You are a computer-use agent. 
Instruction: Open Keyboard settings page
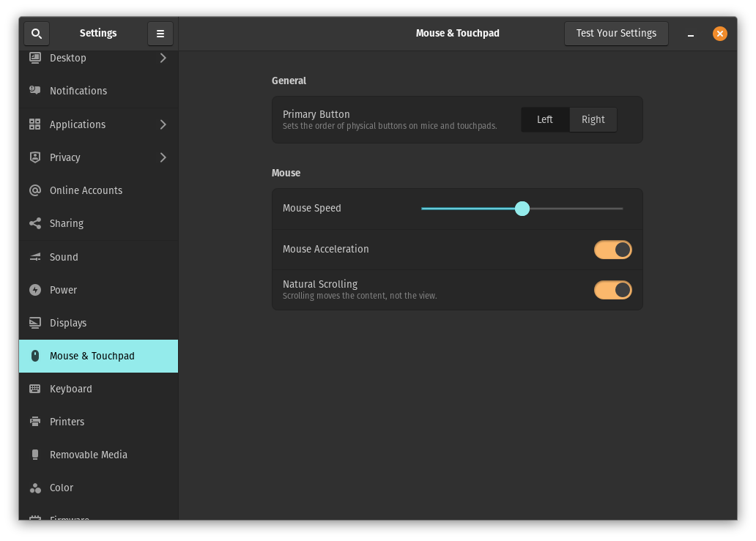98,389
